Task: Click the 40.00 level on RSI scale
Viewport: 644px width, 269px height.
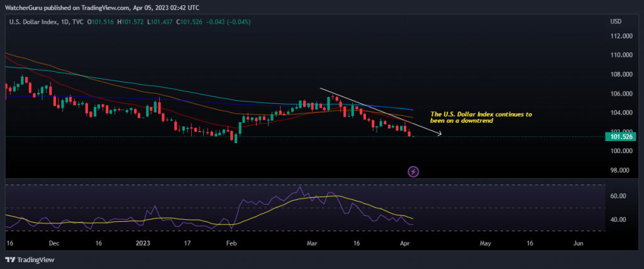Action: tap(619, 220)
